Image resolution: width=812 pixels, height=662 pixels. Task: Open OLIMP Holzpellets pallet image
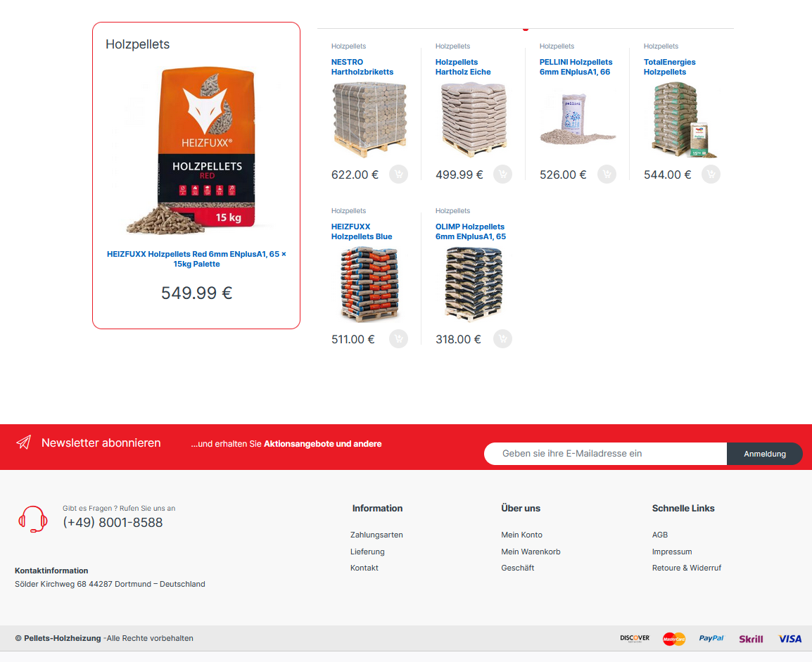click(x=474, y=284)
